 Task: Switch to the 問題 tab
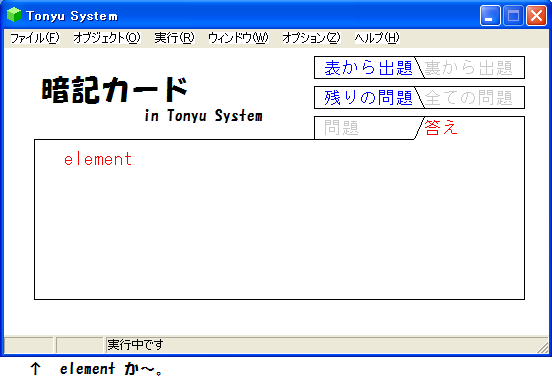pyautogui.click(x=341, y=128)
